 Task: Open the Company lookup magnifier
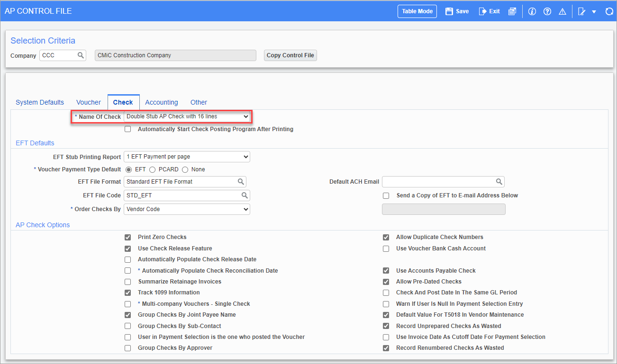tap(81, 55)
